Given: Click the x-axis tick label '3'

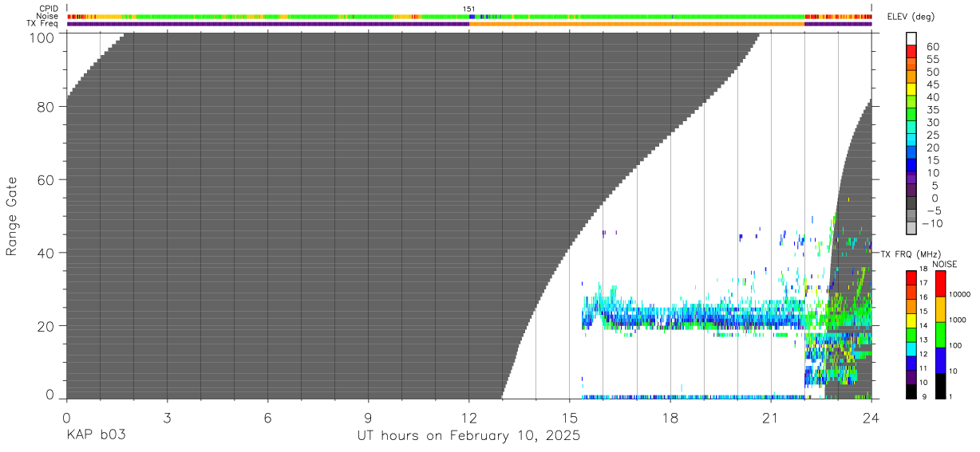Looking at the screenshot, I should click(x=167, y=418).
